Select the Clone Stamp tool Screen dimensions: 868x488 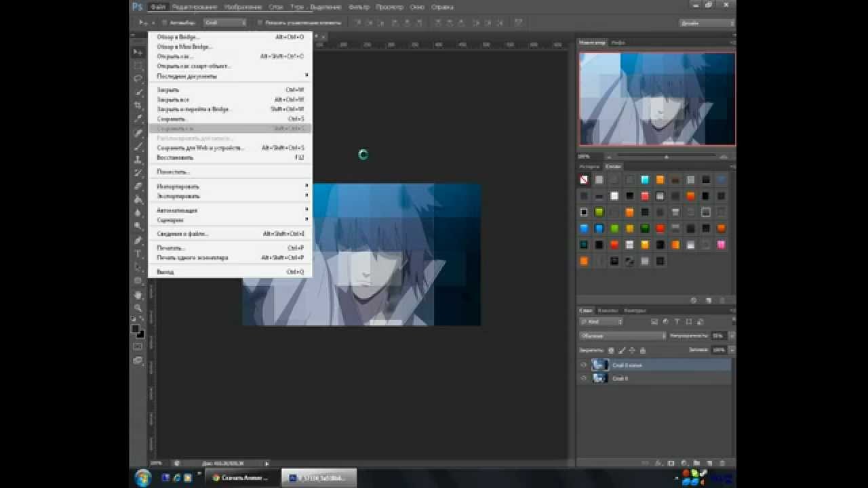tap(138, 159)
